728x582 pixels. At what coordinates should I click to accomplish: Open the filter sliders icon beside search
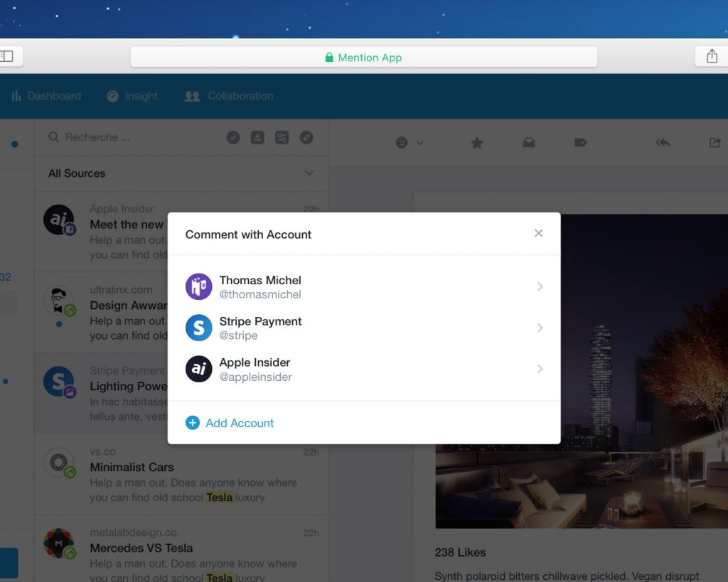[282, 137]
